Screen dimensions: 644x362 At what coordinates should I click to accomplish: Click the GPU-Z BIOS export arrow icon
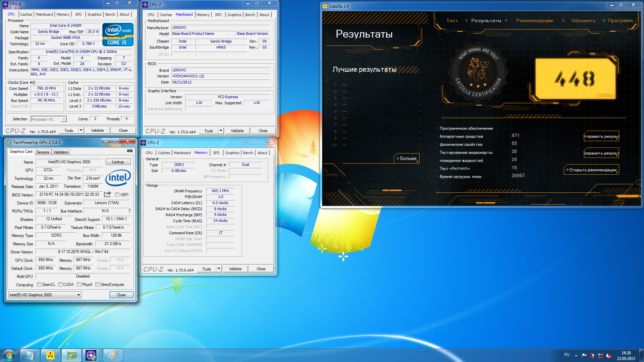click(107, 194)
